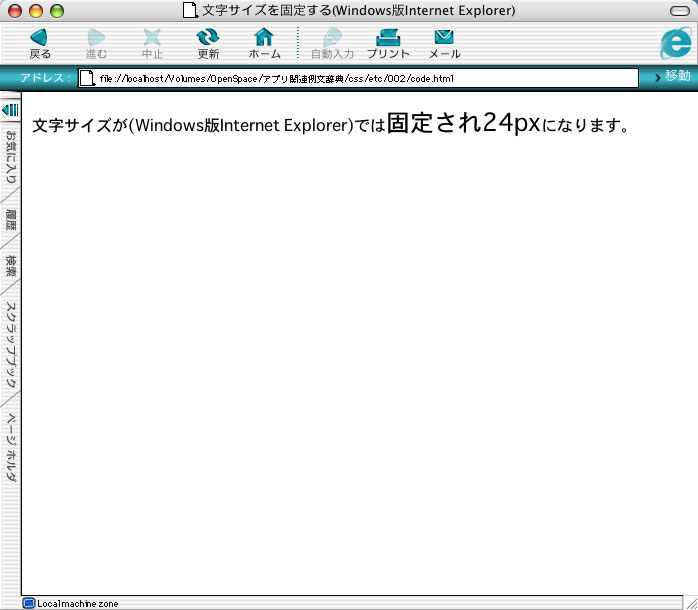Click the yellow minimize window button

[36, 11]
